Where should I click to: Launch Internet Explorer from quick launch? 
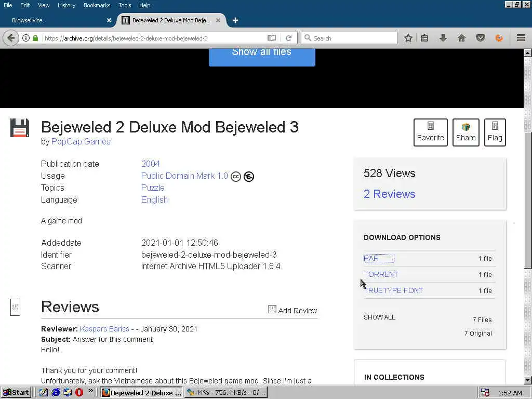[x=56, y=393]
